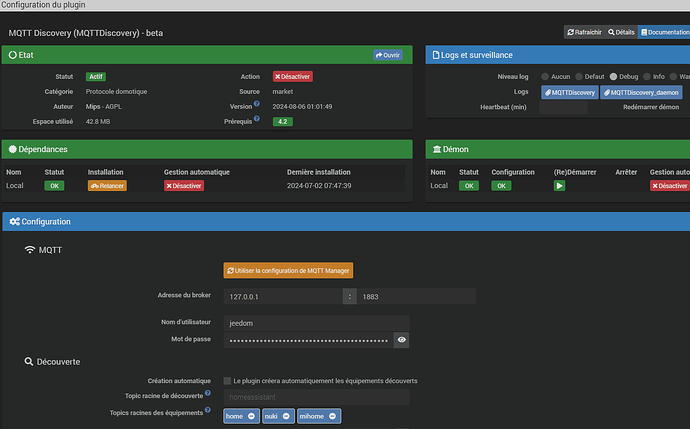Viewport: 690px width, 429px height.
Task: Click Rafraîchir at the top
Action: point(585,32)
